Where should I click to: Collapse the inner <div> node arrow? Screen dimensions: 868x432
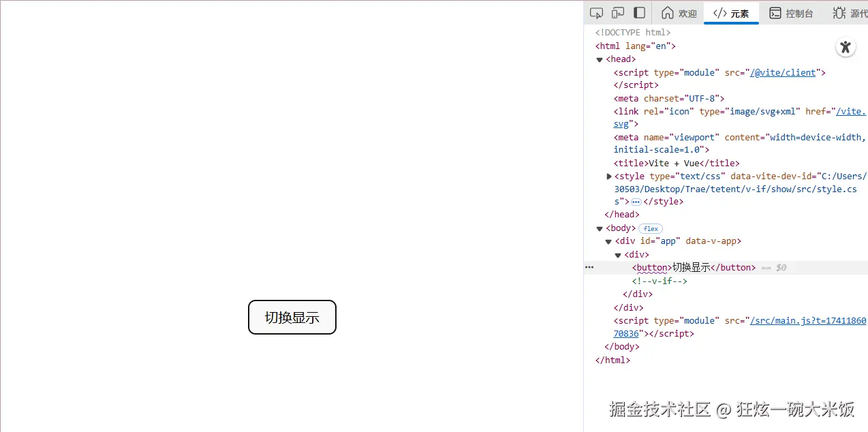click(x=618, y=255)
